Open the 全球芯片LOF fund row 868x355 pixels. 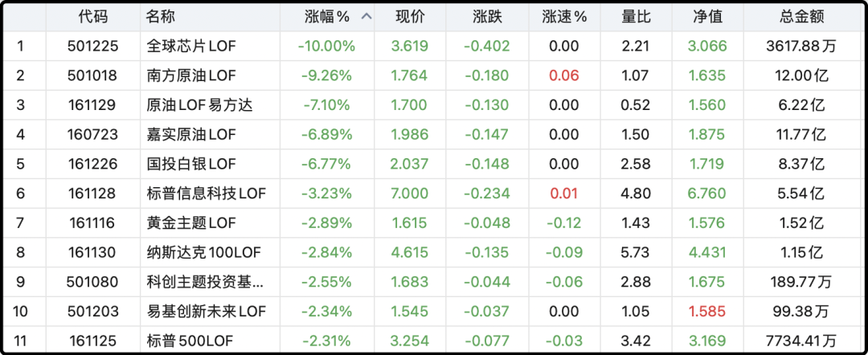(434, 46)
